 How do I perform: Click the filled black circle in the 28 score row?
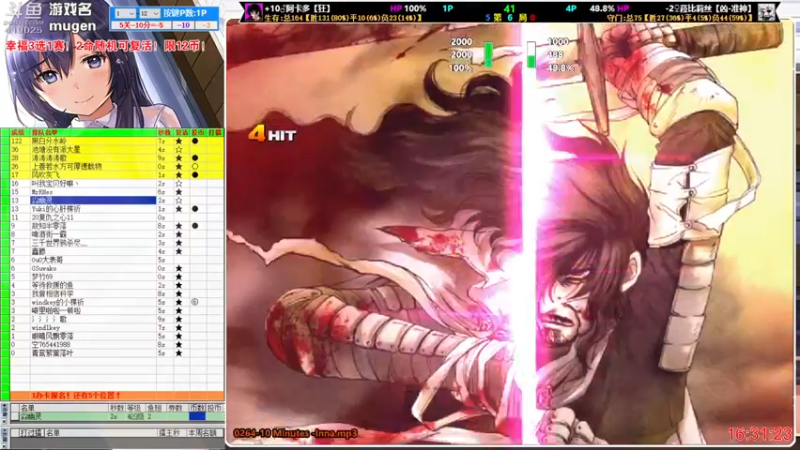click(195, 158)
